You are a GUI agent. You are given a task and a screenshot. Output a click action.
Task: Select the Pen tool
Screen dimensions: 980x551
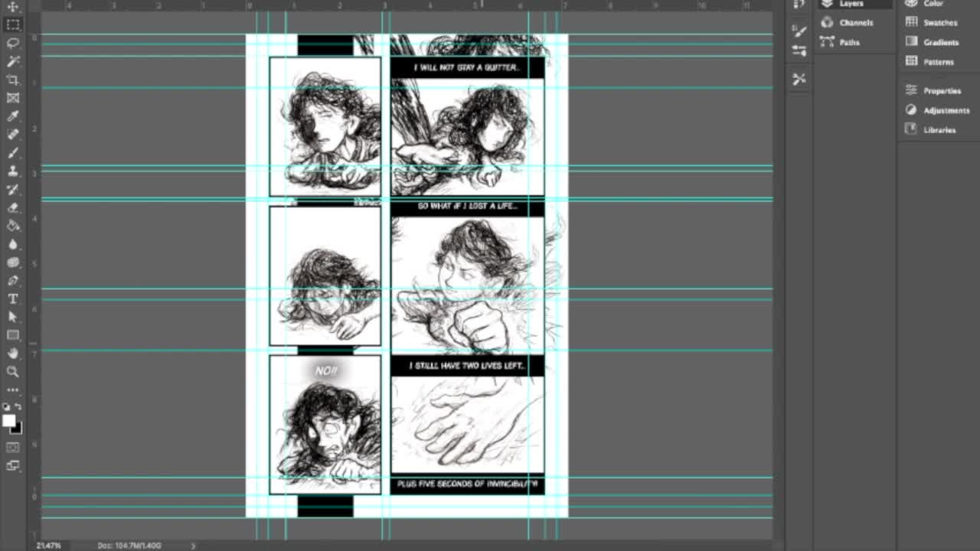pos(13,281)
